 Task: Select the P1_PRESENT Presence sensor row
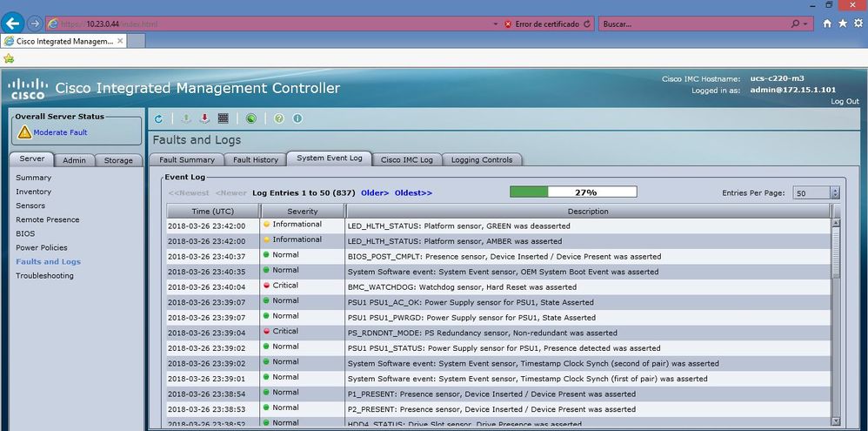pos(498,394)
